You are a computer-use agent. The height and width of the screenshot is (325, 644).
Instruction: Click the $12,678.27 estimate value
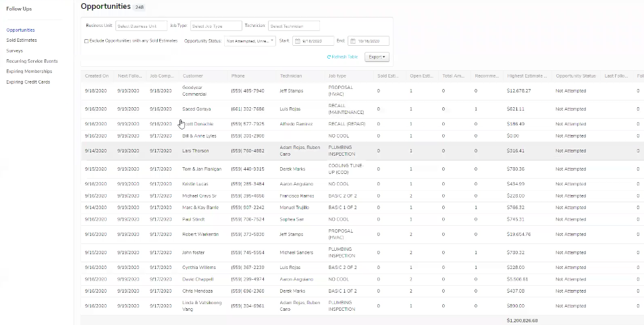click(x=518, y=90)
